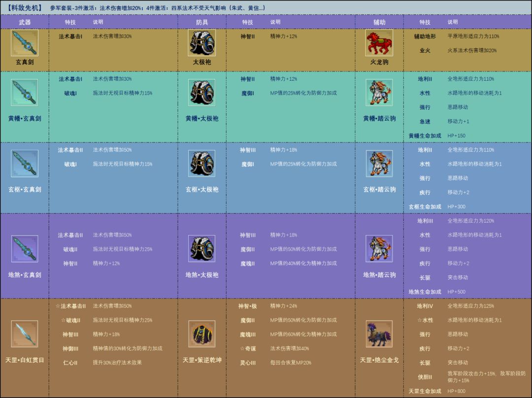The height and width of the screenshot is (398, 532).
Task: Click the 太极袍 robe icon
Action: [202, 43]
